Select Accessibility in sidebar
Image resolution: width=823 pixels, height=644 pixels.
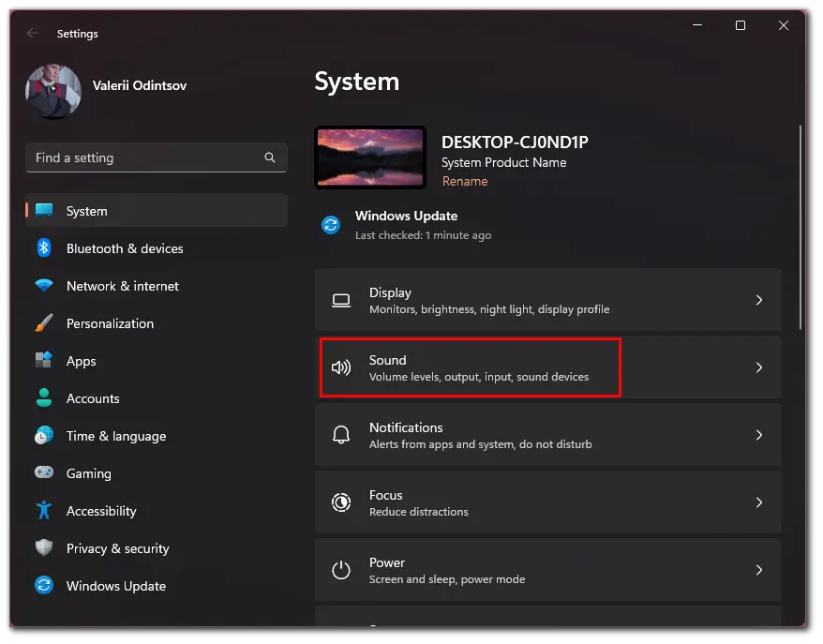coord(157,511)
